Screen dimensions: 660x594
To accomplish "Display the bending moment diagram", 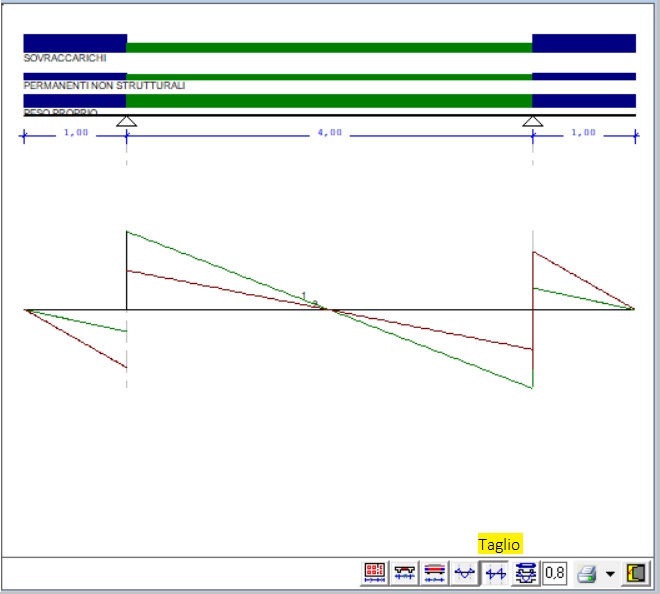I will pos(465,573).
